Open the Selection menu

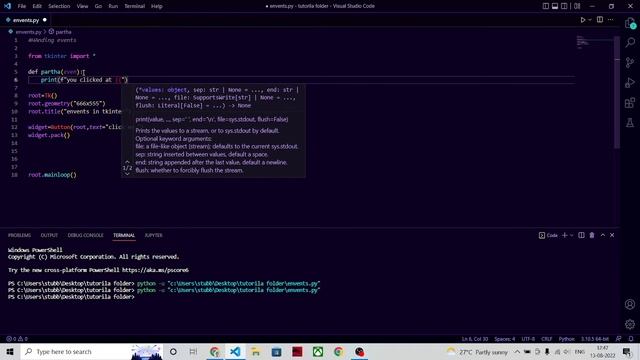[x=59, y=6]
